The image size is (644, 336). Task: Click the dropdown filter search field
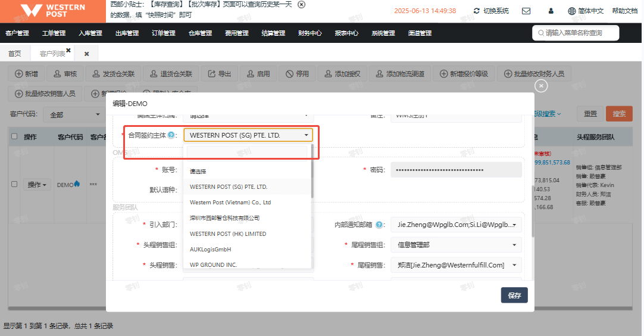click(247, 153)
